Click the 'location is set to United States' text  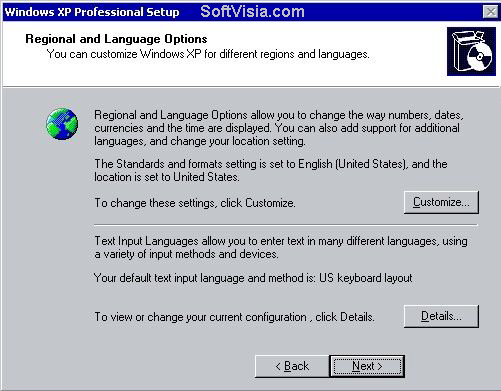(x=167, y=177)
